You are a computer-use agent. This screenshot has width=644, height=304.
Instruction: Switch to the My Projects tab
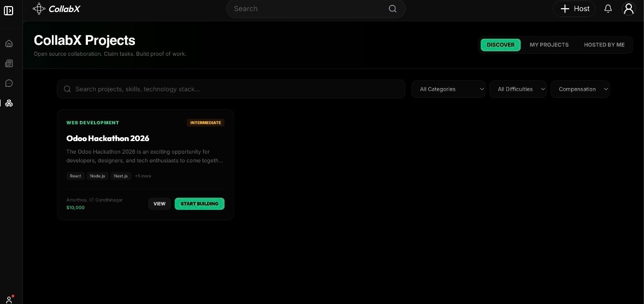tap(549, 45)
